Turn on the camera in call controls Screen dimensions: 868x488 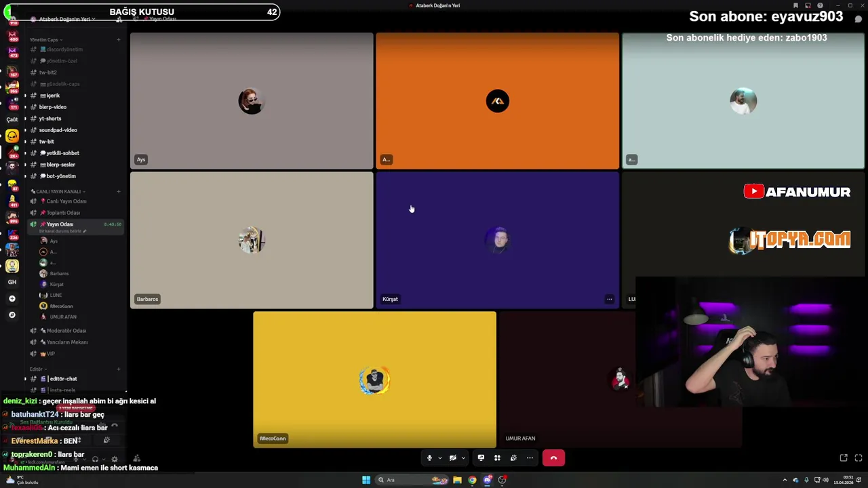coord(453,458)
